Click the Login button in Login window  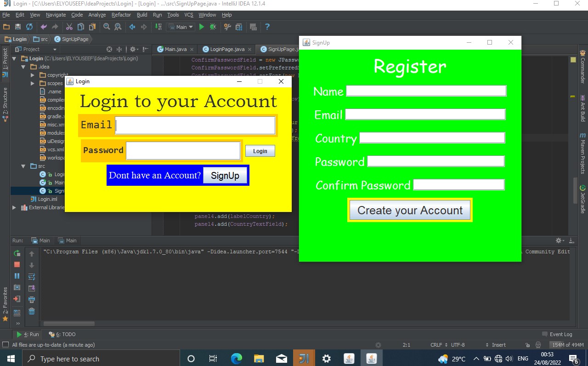(x=260, y=151)
